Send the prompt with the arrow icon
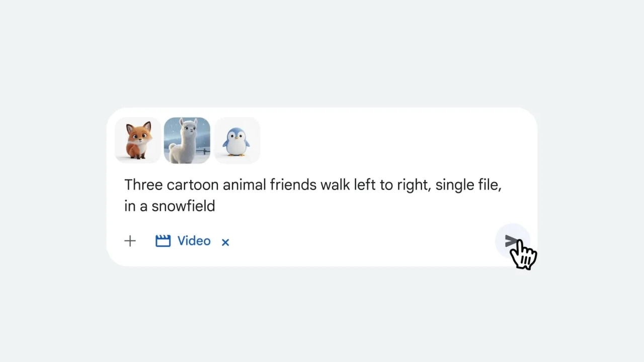The image size is (644, 362). (512, 242)
